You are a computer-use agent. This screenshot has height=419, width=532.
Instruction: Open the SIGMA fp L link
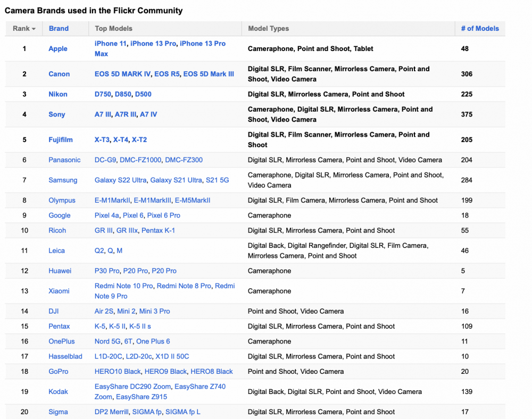click(183, 412)
